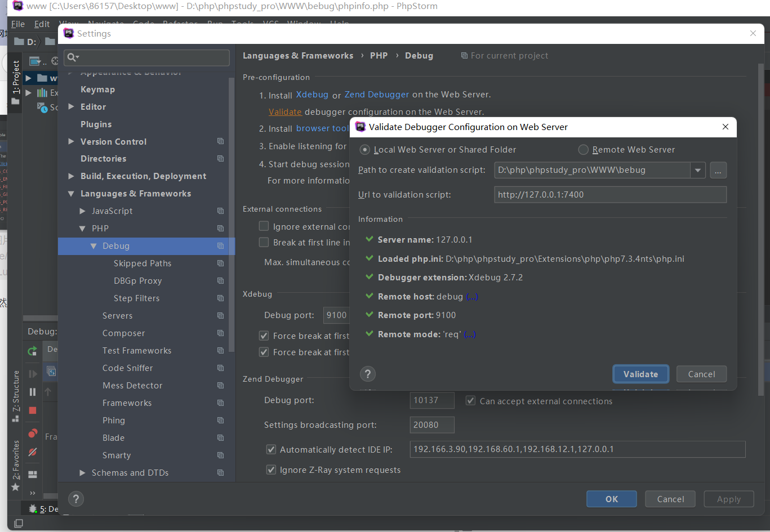Viewport: 770px width, 532px height.
Task: Click the project-level icon beside Skipped Paths
Action: [221, 263]
